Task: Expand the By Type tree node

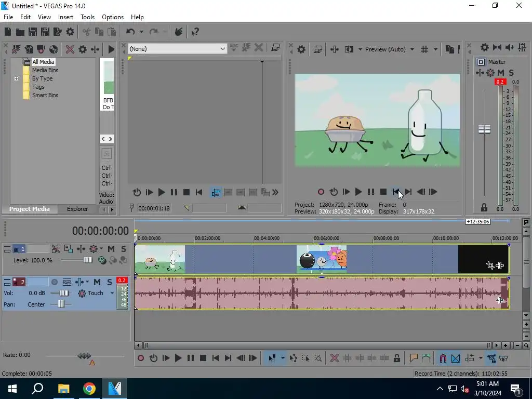Action: click(x=16, y=79)
